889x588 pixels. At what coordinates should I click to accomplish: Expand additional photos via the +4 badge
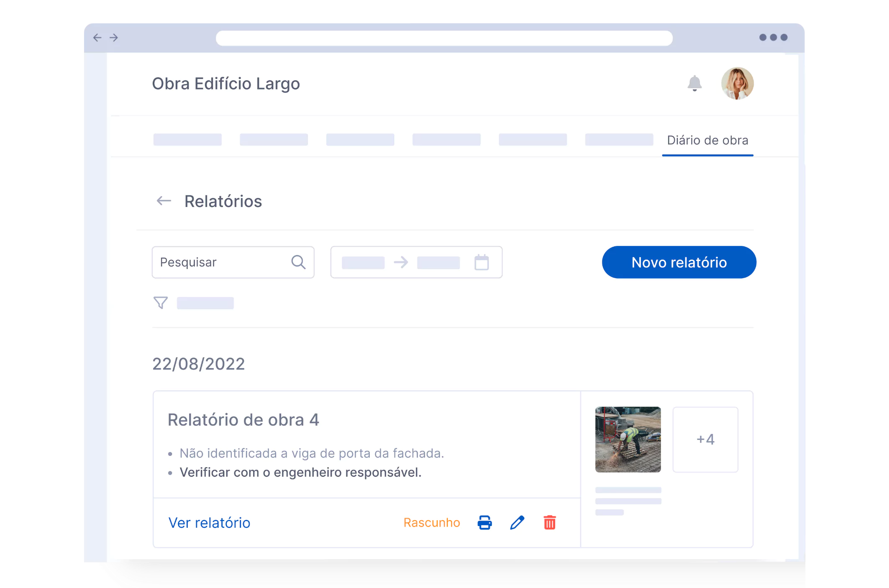(x=705, y=439)
